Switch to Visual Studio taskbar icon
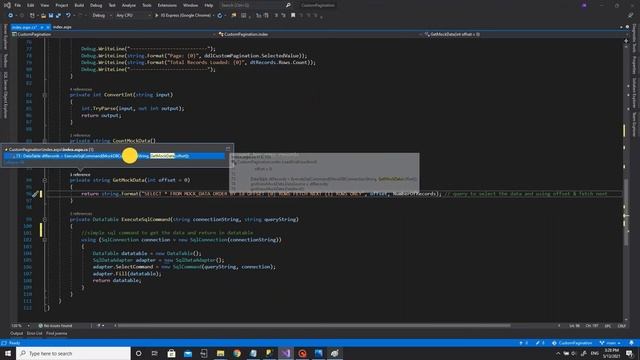 [x=286, y=353]
